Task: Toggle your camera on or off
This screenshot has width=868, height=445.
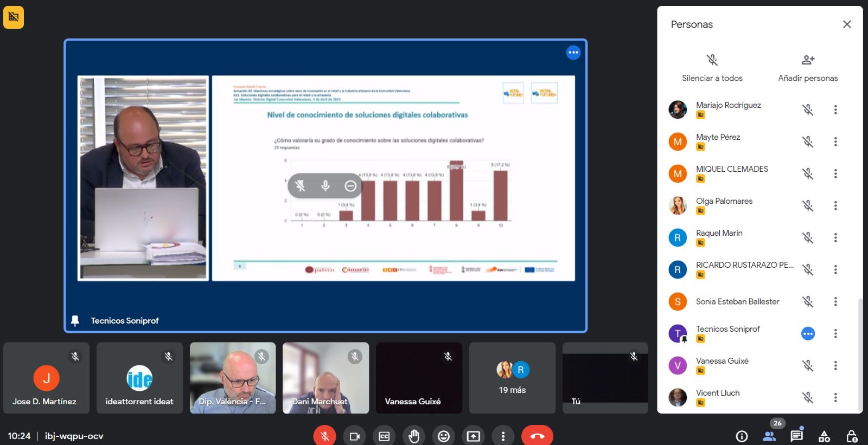Action: tap(355, 436)
